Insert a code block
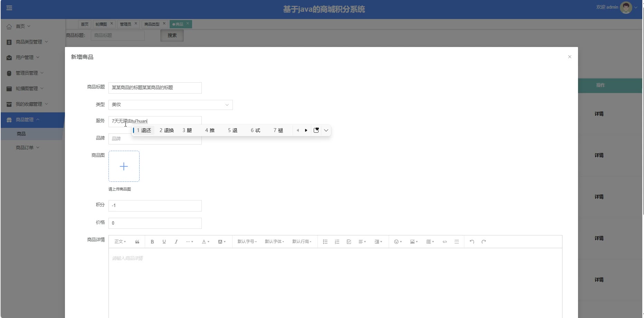Image resolution: width=644 pixels, height=318 pixels. point(445,242)
